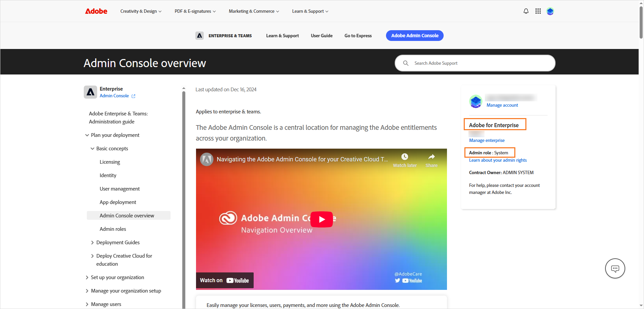Expand Deployment Guides
This screenshot has width=644, height=309.
pos(92,243)
